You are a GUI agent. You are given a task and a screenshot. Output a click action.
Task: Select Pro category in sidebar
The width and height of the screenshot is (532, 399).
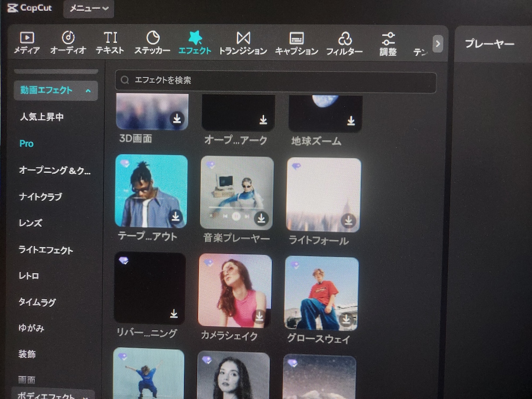pyautogui.click(x=27, y=143)
